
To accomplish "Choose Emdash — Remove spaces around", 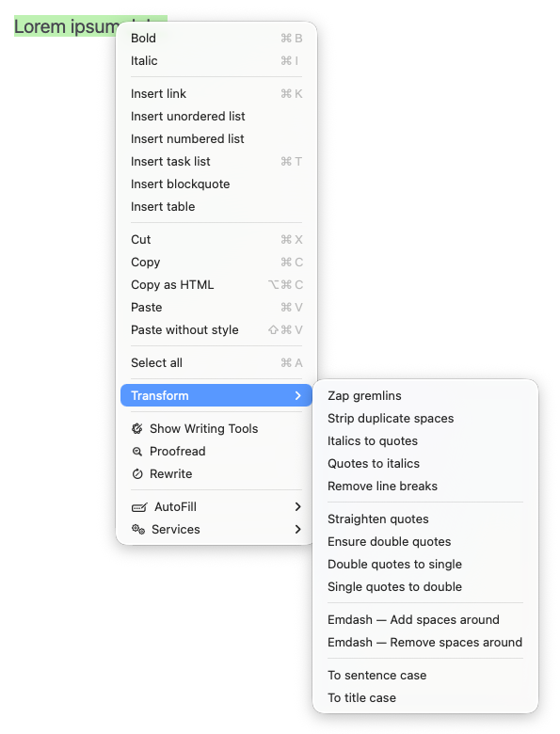I will tap(425, 642).
